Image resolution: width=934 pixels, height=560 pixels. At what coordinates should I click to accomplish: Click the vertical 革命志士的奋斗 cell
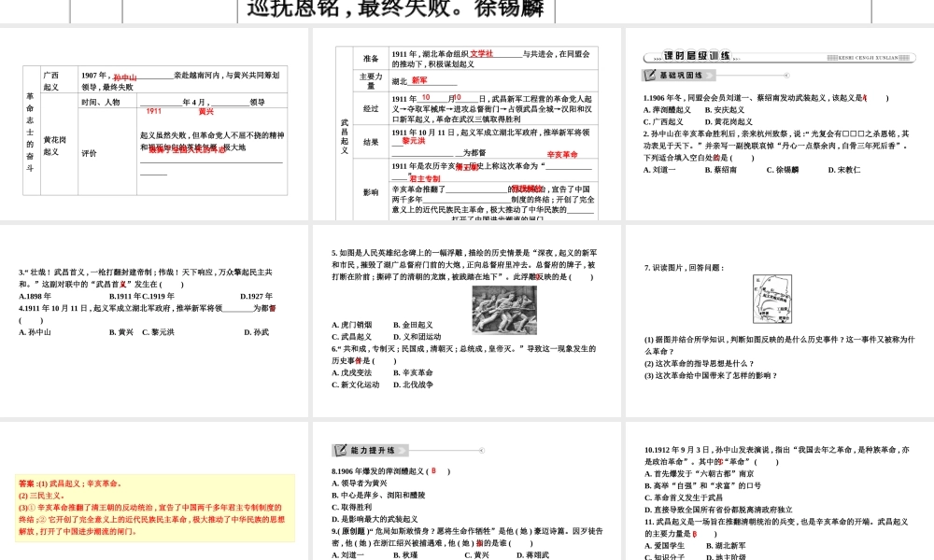tap(31, 131)
